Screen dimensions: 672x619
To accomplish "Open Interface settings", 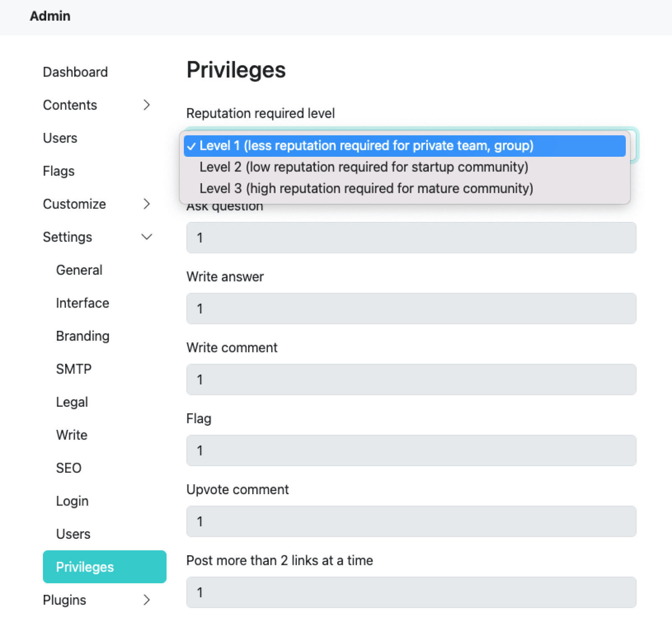I will [x=82, y=303].
